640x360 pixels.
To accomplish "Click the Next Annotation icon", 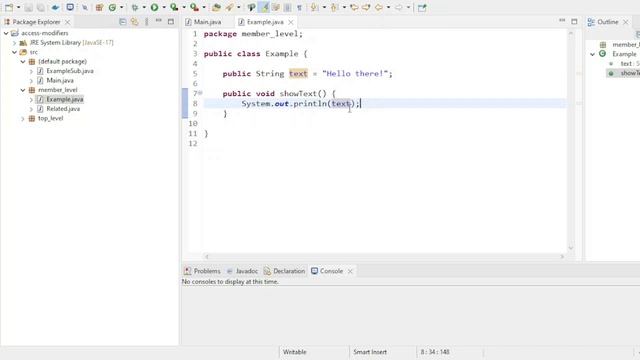I will click(x=314, y=7).
